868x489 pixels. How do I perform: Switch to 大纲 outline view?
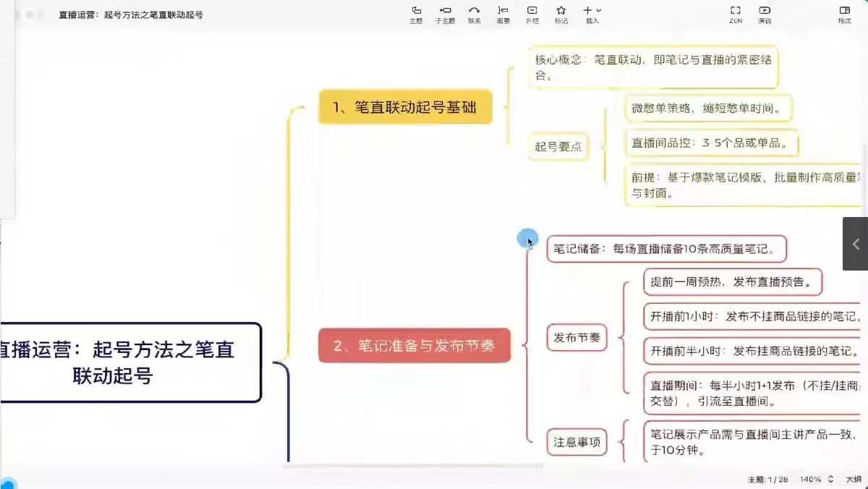[854, 480]
